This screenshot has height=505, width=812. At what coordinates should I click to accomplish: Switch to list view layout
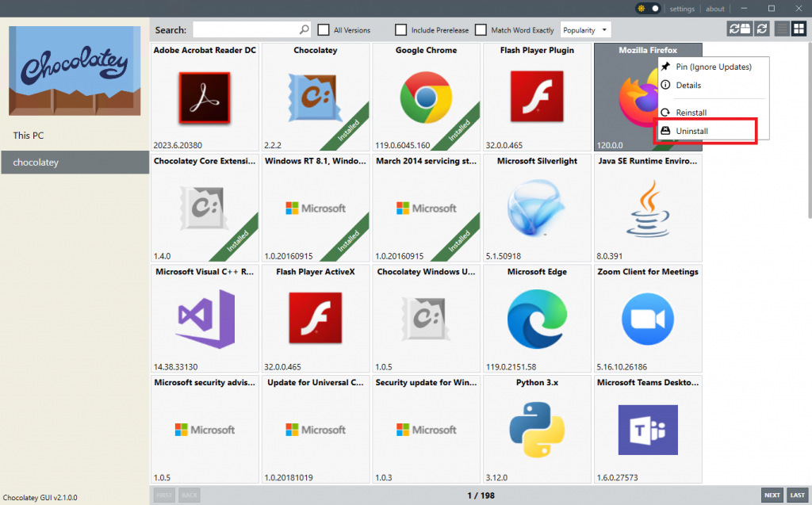click(x=782, y=29)
